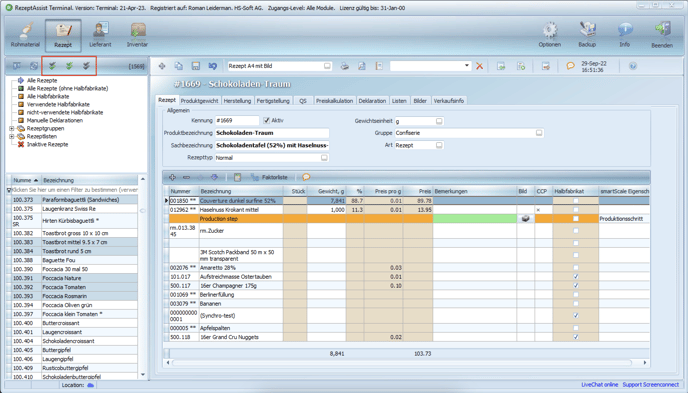
Task: Open the empty toolbar combo box
Action: click(x=466, y=66)
